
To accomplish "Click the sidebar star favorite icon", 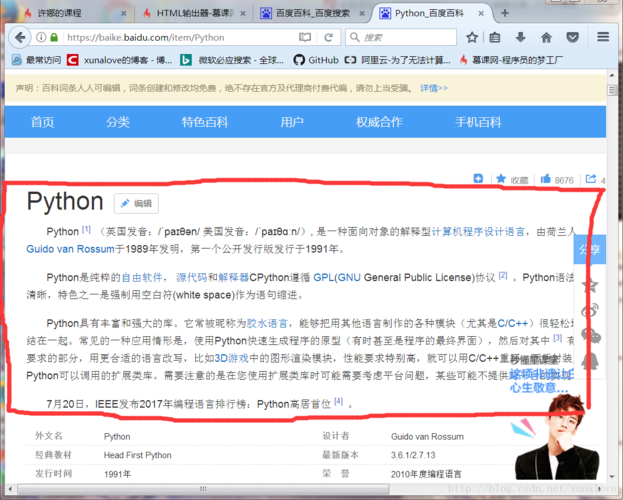I will click(590, 285).
